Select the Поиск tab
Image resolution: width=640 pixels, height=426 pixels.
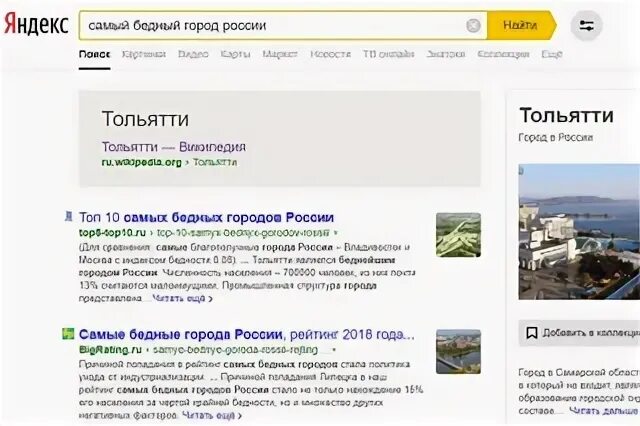tap(95, 54)
